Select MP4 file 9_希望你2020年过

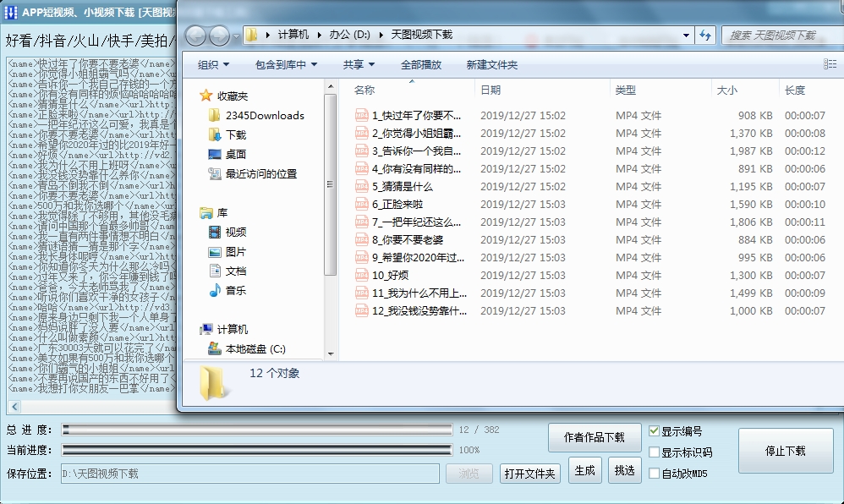pos(409,257)
